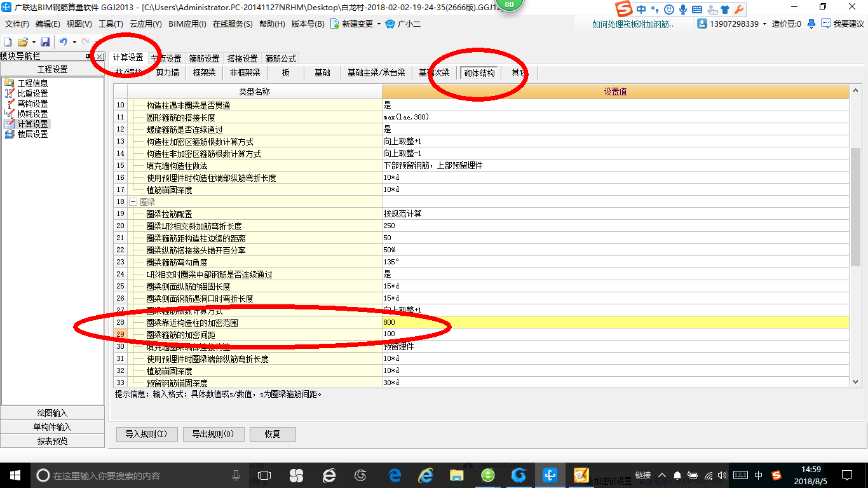Open the 广小二 assistant
The height and width of the screenshot is (488, 868).
click(403, 24)
